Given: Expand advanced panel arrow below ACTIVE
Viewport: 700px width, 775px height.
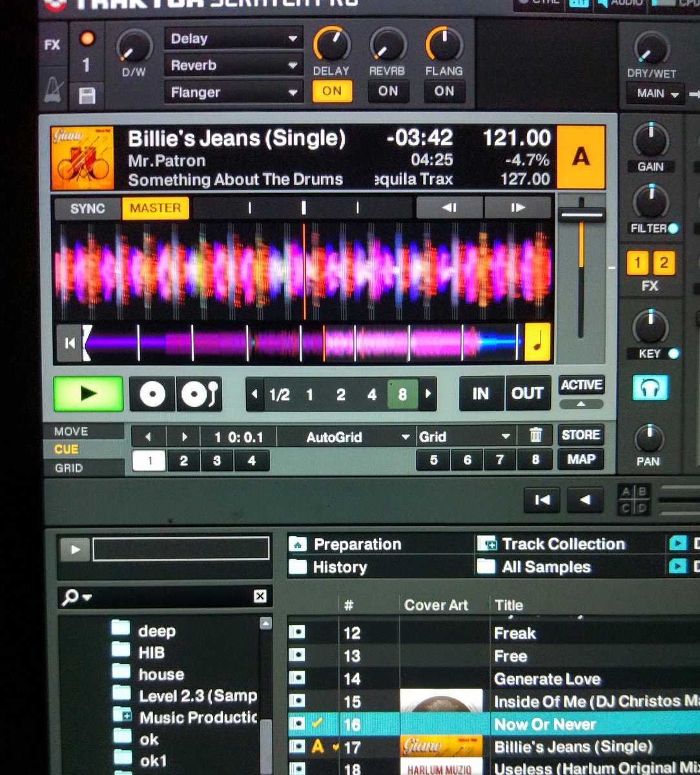Looking at the screenshot, I should 581,404.
